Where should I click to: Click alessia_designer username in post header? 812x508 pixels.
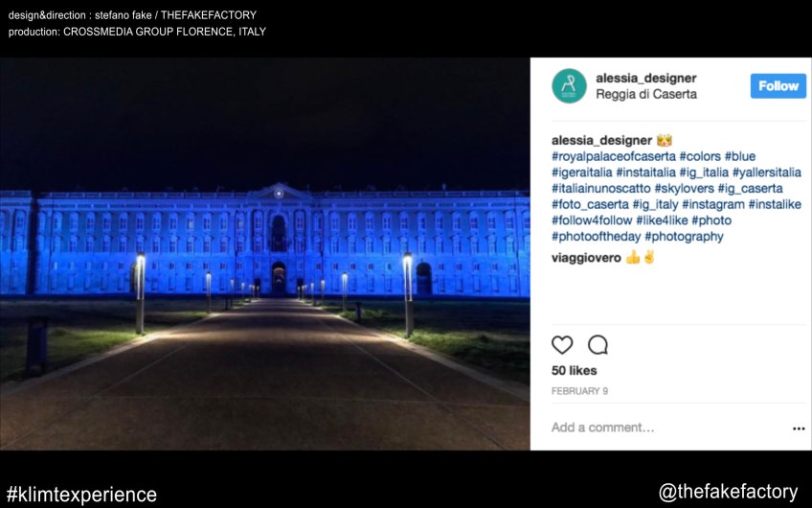point(646,79)
